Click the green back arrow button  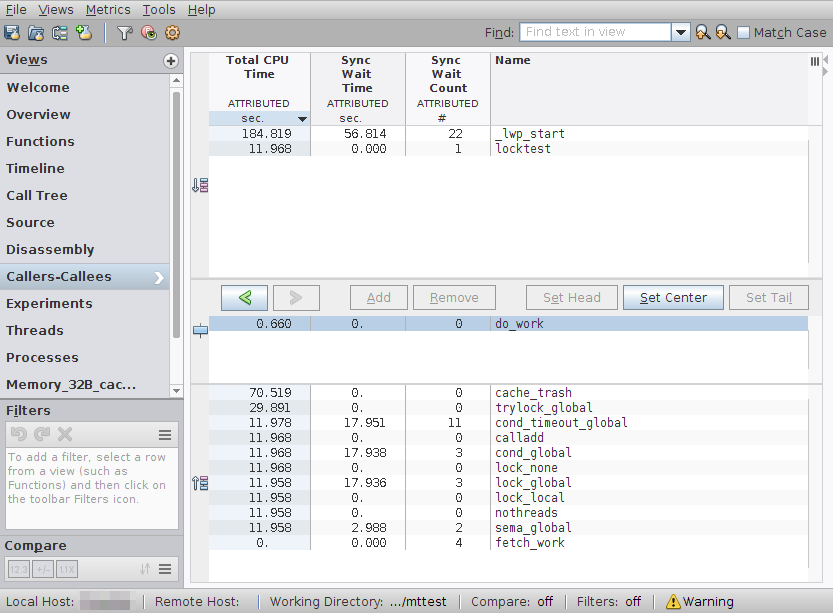click(x=244, y=297)
